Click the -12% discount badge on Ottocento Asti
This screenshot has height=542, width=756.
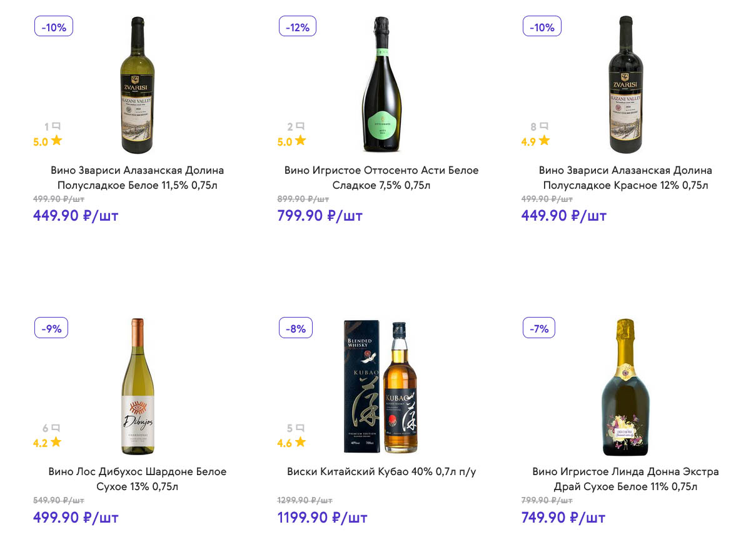[298, 27]
